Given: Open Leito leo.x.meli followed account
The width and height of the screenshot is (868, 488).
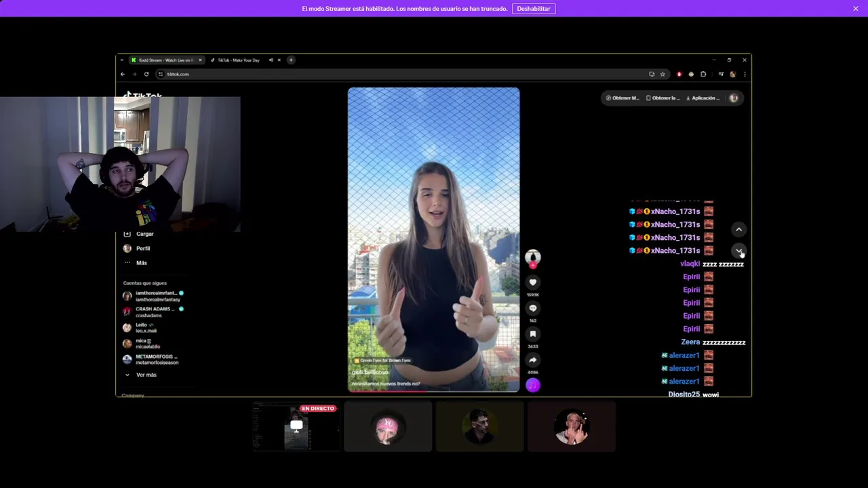Looking at the screenshot, I should pos(140,328).
